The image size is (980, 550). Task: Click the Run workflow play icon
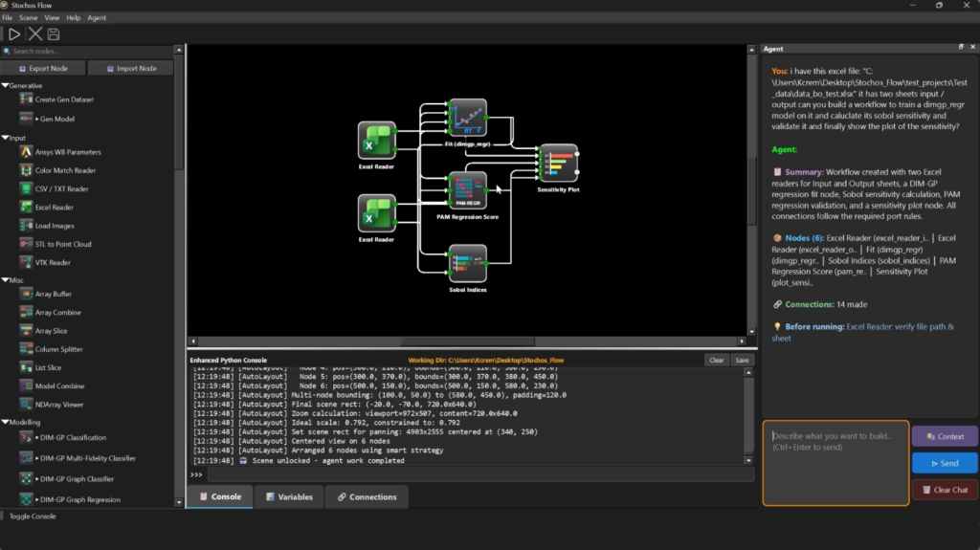click(x=14, y=33)
